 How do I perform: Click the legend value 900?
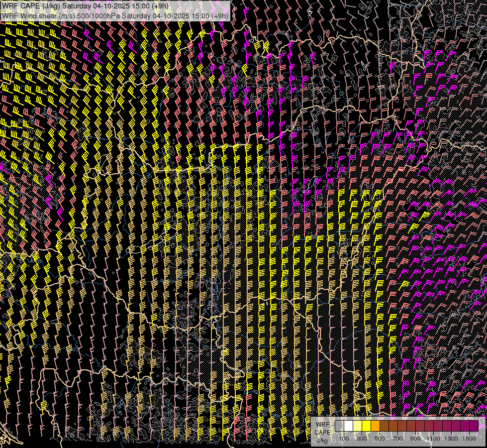pyautogui.click(x=415, y=439)
